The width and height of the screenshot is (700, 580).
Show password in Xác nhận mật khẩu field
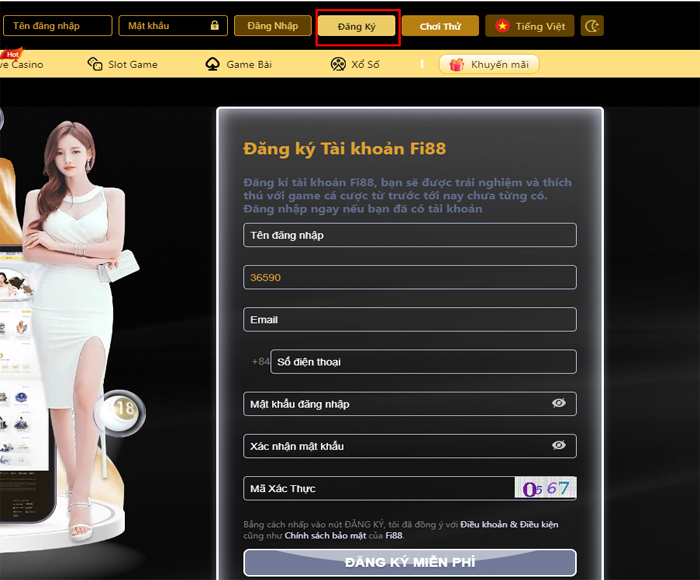click(x=558, y=445)
